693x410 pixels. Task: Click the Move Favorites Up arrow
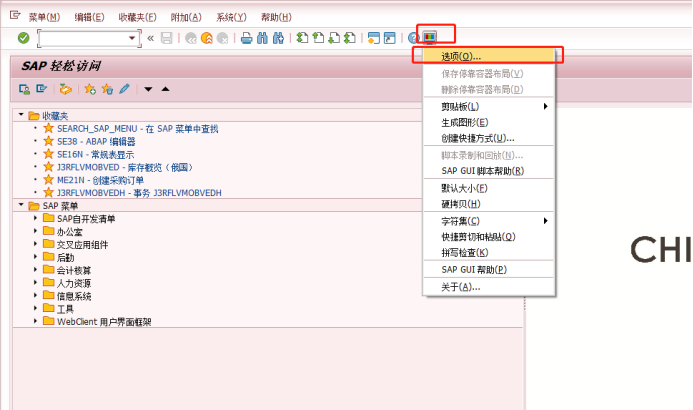(x=165, y=89)
